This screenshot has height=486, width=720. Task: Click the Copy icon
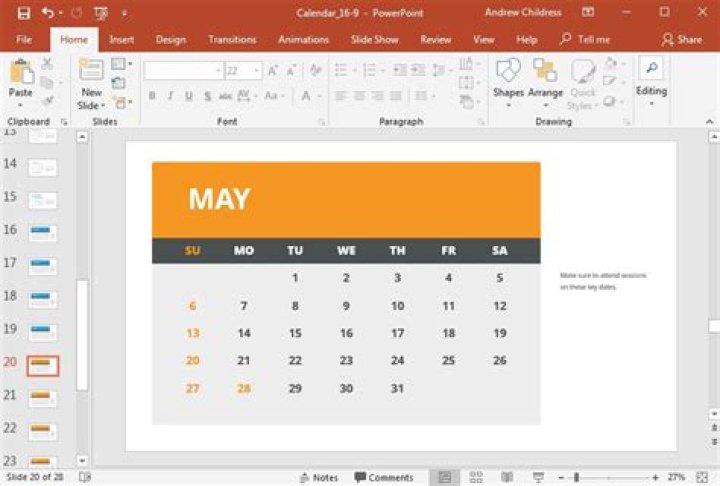47,83
